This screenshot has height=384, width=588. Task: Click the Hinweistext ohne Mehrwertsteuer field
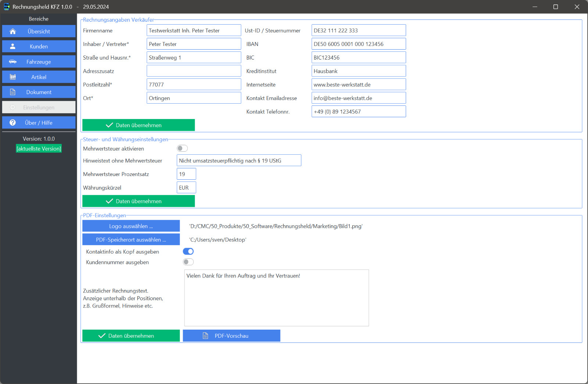[x=239, y=161]
